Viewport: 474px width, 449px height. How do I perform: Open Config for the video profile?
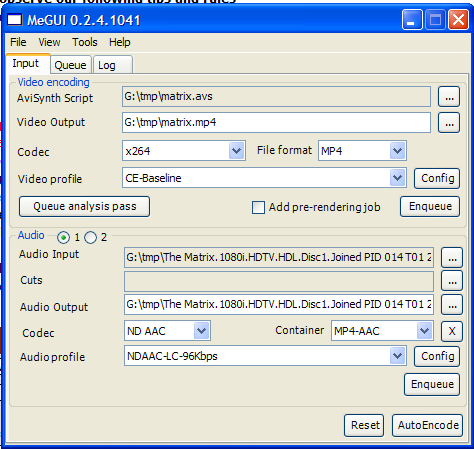[x=437, y=178]
